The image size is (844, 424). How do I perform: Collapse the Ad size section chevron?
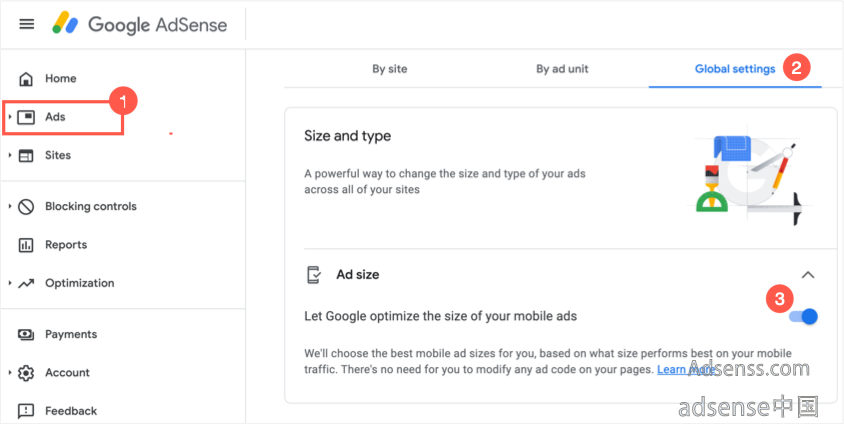[x=807, y=275]
